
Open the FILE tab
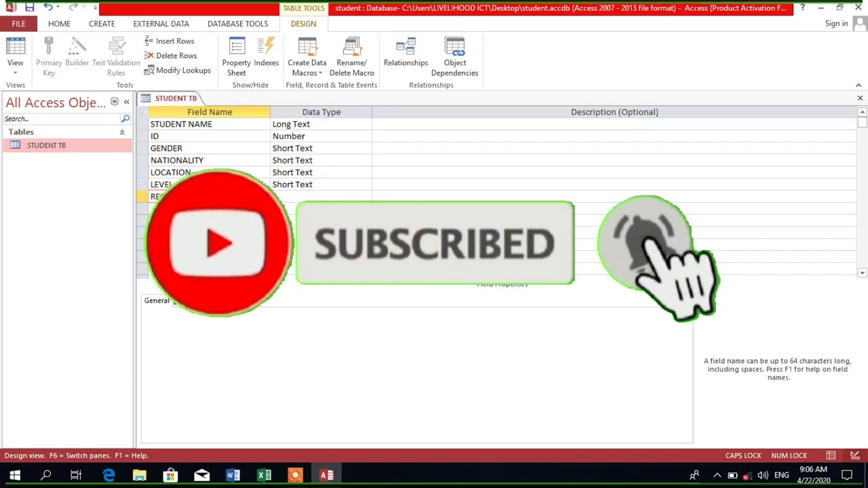click(x=18, y=24)
